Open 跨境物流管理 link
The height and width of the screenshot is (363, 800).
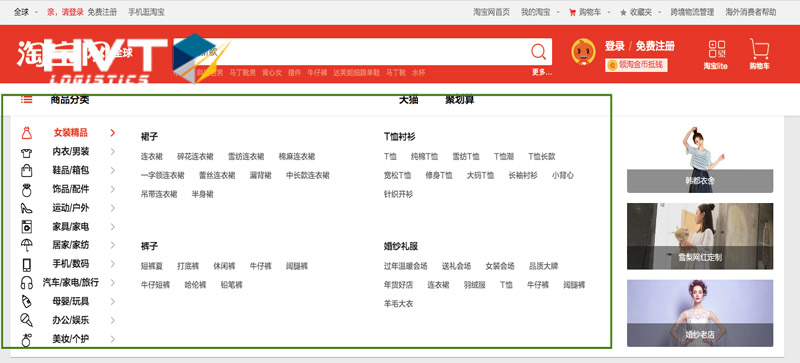(x=692, y=12)
